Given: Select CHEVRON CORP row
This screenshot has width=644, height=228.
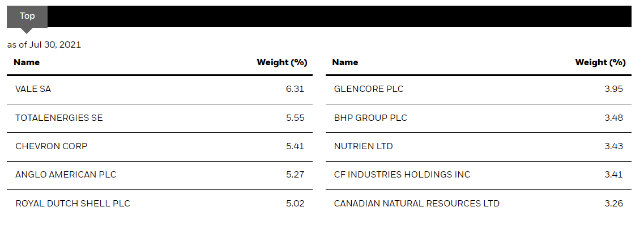Looking at the screenshot, I should (160, 146).
